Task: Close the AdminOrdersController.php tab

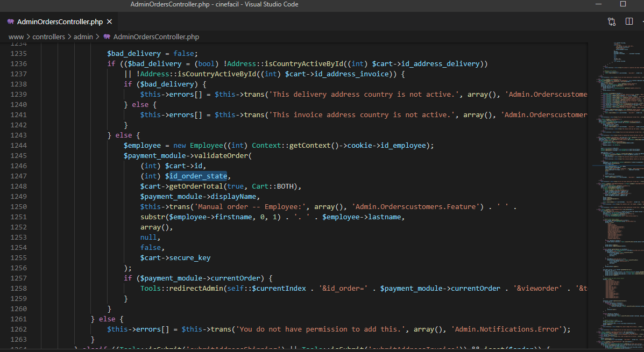Action: tap(109, 22)
